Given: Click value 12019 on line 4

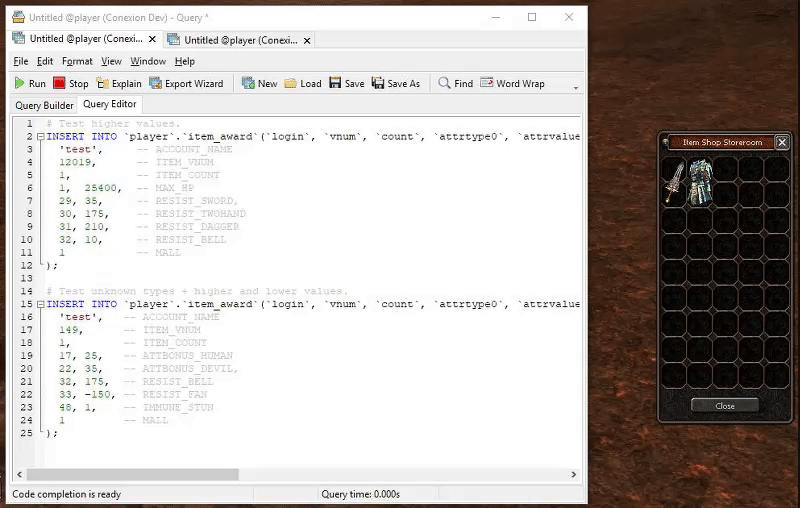Looking at the screenshot, I should (x=75, y=162).
